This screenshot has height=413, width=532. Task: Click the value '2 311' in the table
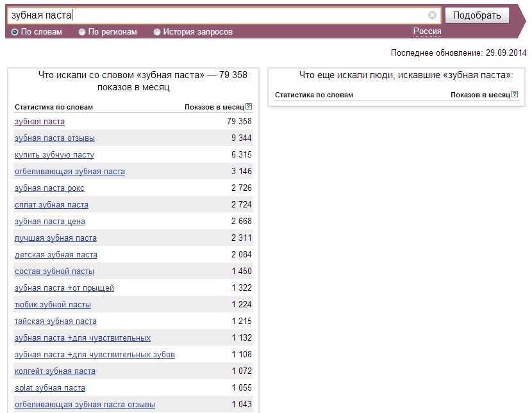(242, 237)
